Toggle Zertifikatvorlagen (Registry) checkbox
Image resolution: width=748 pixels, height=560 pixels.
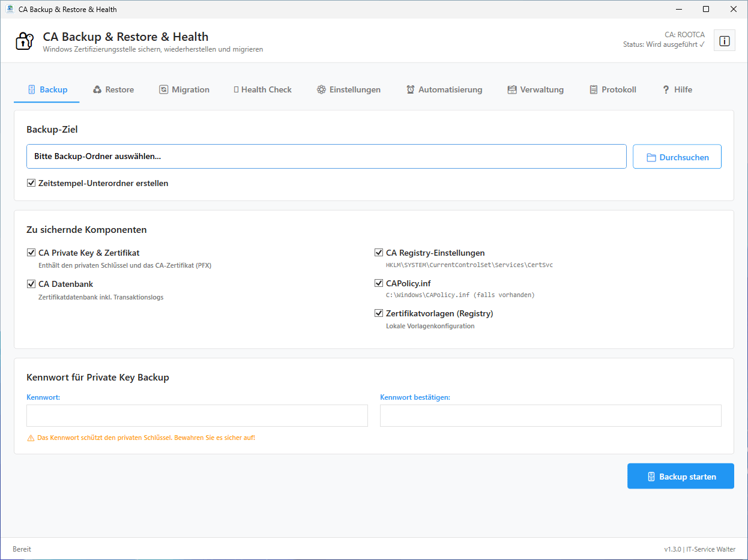coord(379,313)
